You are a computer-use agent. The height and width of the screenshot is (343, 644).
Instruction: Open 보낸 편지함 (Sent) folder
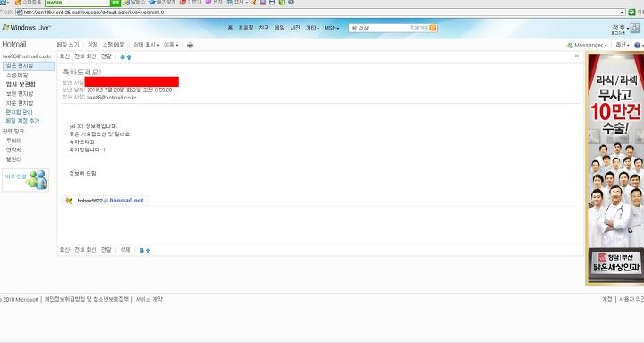[20, 94]
